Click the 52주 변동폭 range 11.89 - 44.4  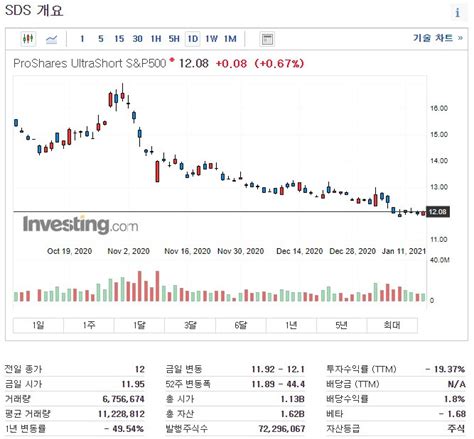(278, 384)
